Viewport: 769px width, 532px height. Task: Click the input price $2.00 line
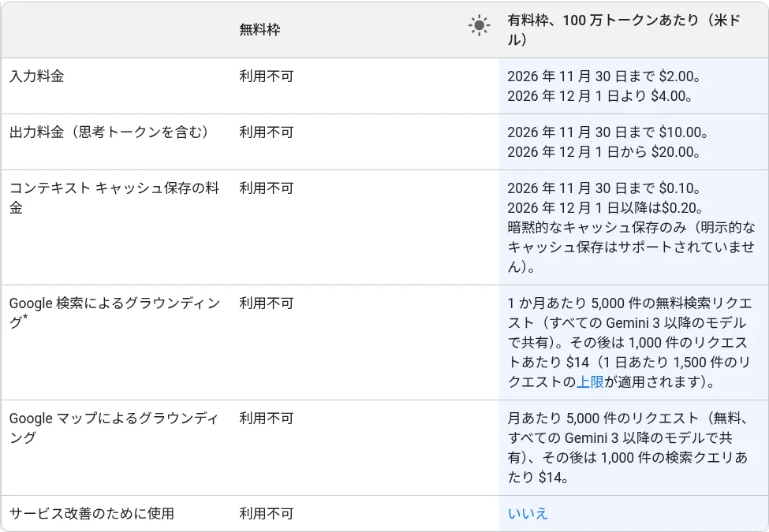coord(604,76)
